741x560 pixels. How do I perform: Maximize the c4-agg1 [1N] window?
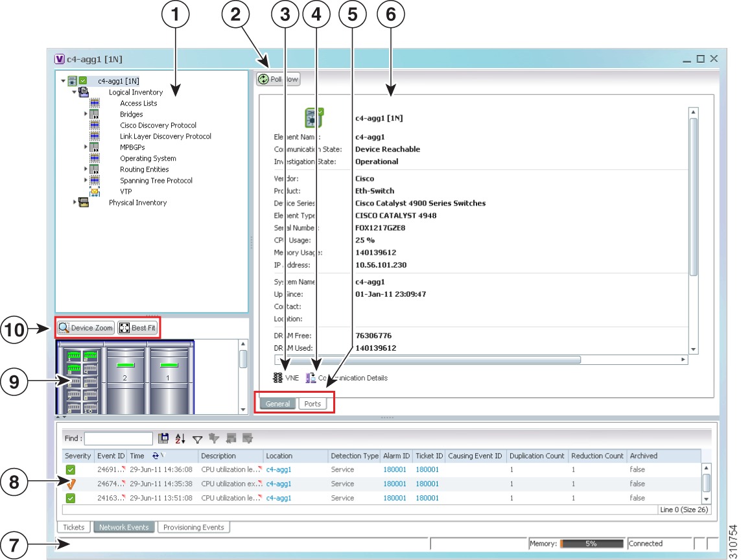click(700, 58)
